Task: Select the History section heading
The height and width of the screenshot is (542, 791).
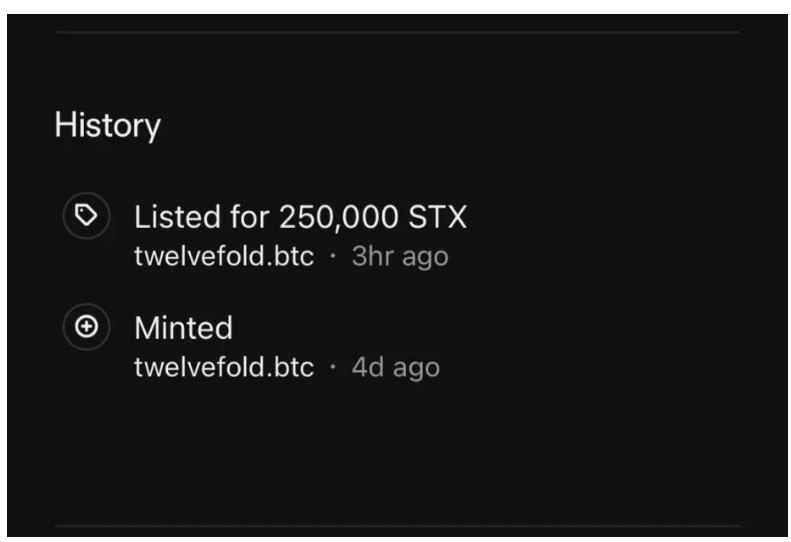Action: (x=107, y=125)
